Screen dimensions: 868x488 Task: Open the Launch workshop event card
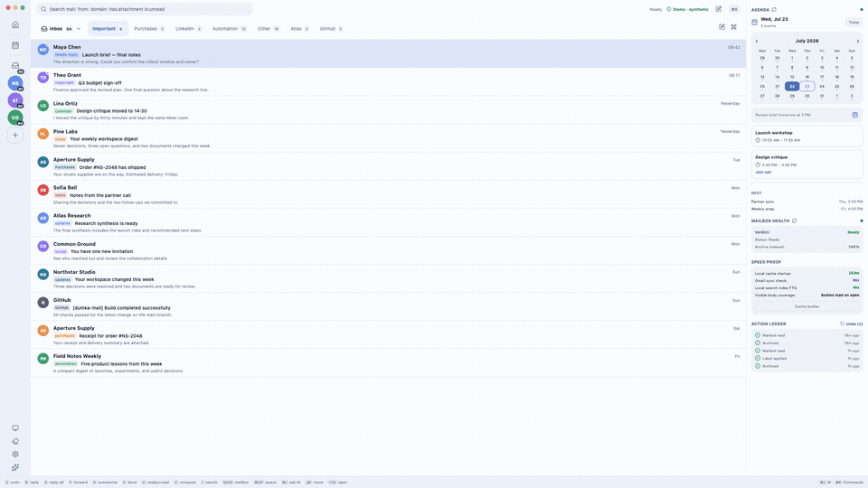pyautogui.click(x=807, y=136)
